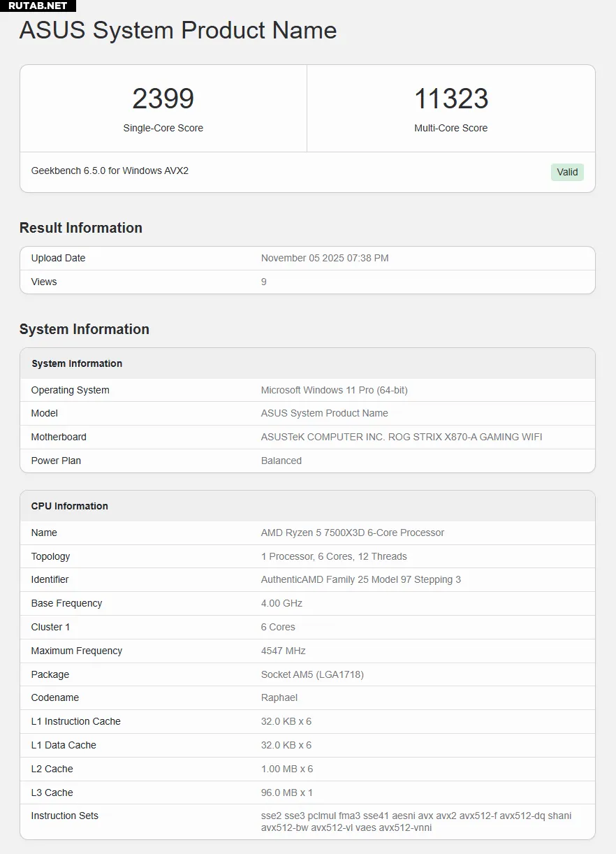Click the 4547 MHz maximum frequency value
Screen dimensions: 616x854
(x=284, y=651)
